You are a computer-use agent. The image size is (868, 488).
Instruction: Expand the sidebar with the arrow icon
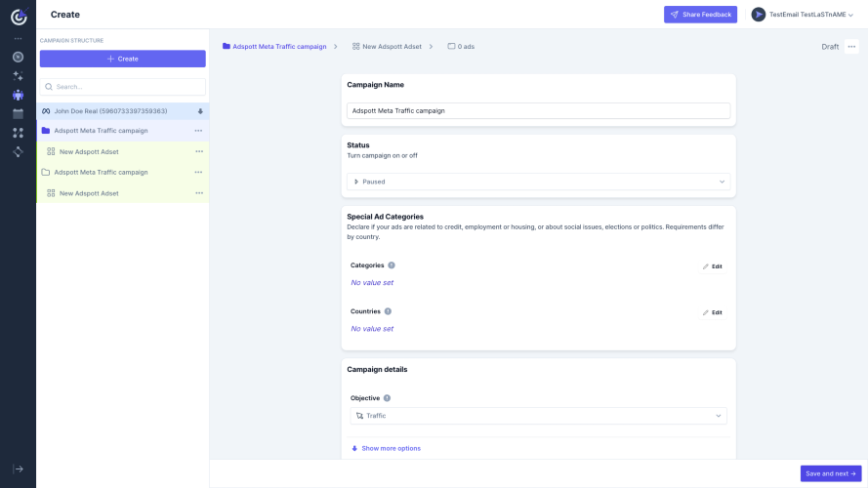click(19, 469)
